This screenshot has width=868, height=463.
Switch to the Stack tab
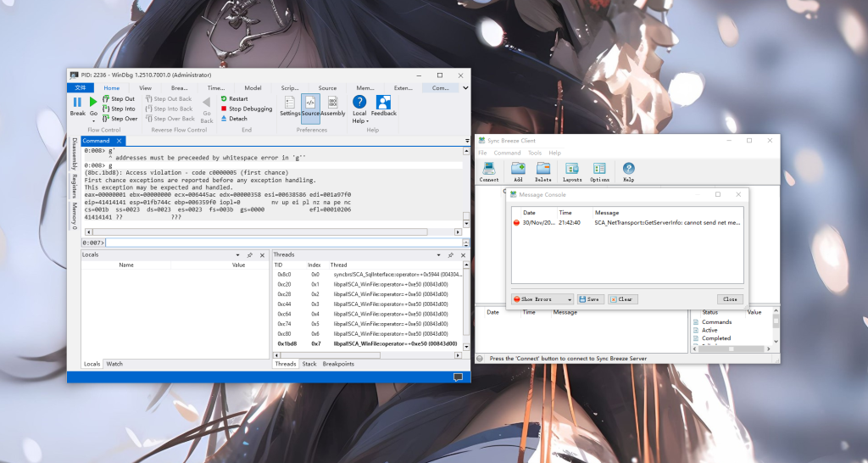pos(309,364)
